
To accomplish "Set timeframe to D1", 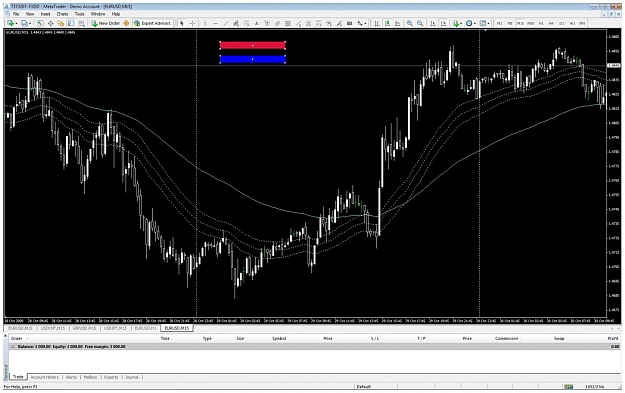I will (562, 23).
